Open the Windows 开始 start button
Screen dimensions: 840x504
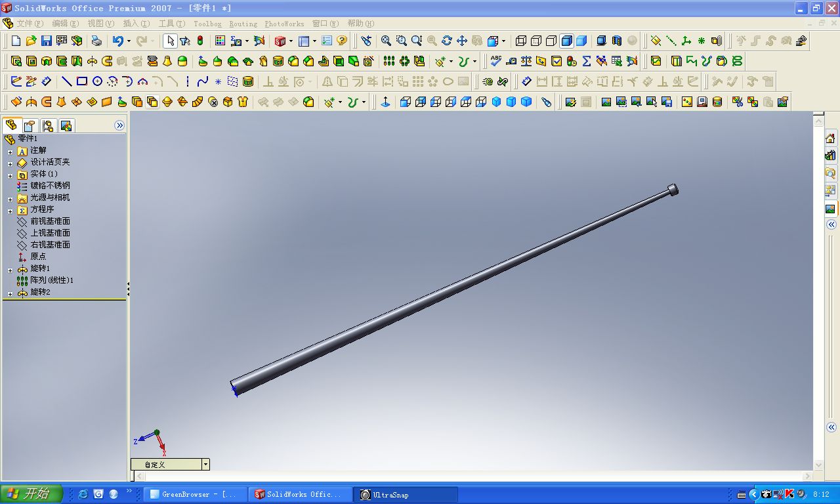click(31, 494)
